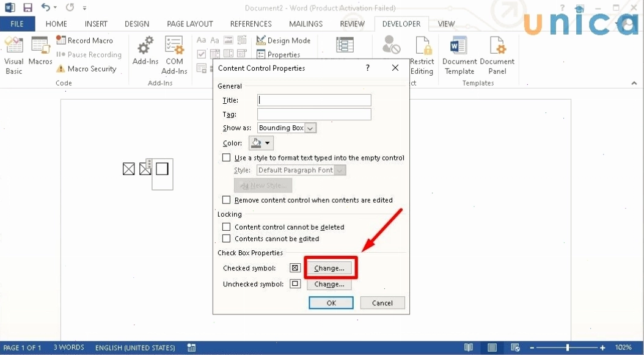Switch to the HOME tab
644x356 pixels.
click(x=56, y=24)
